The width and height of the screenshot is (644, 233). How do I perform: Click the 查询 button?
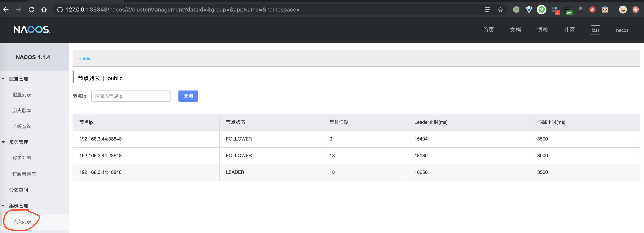188,96
